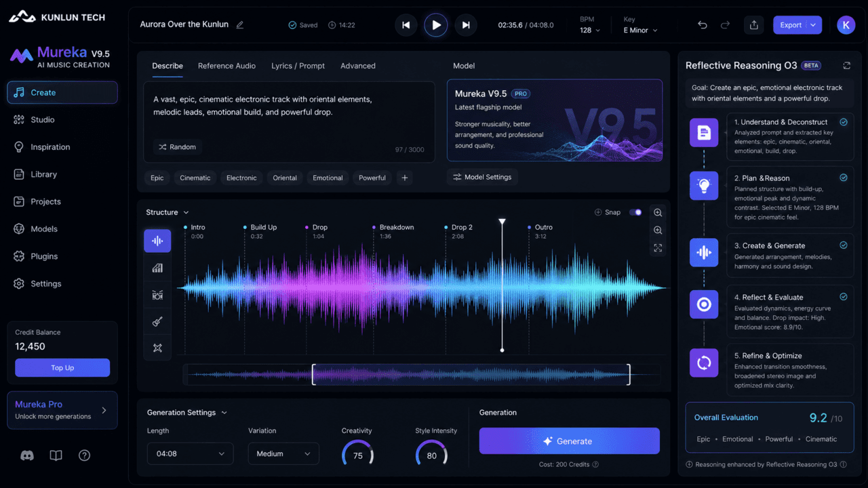Toggle the Create & Generate step checkmark
The height and width of the screenshot is (488, 868).
844,245
